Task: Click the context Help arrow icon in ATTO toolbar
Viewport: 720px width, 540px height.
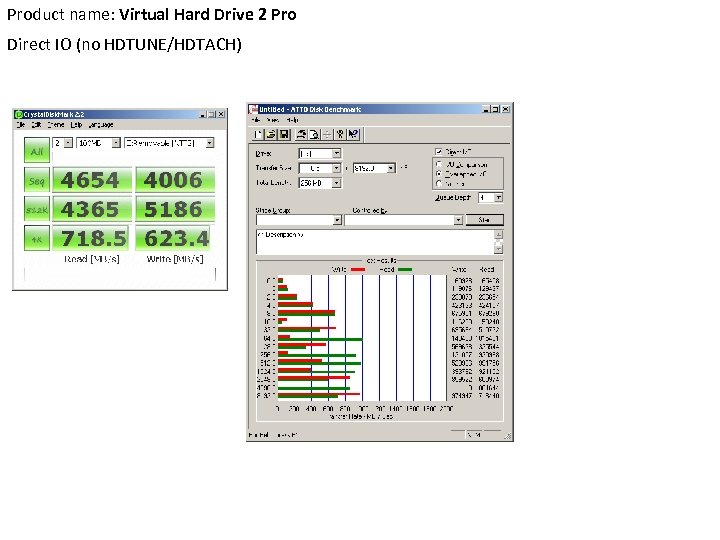Action: point(353,135)
